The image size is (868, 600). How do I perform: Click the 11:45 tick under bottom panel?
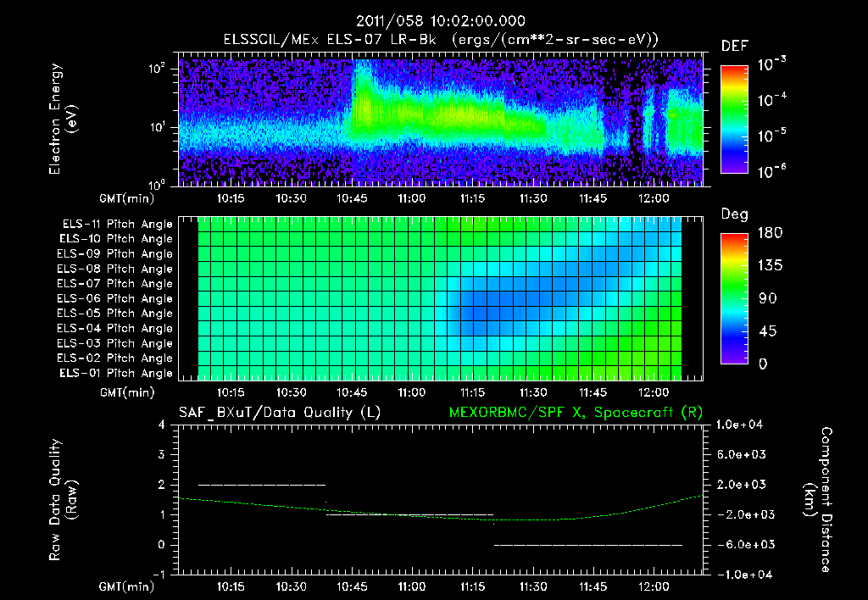tap(593, 586)
